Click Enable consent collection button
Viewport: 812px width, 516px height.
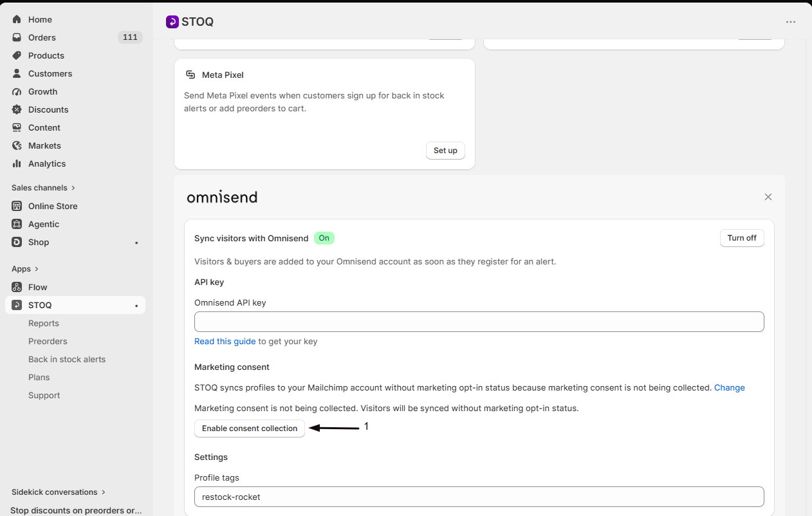[x=250, y=428]
